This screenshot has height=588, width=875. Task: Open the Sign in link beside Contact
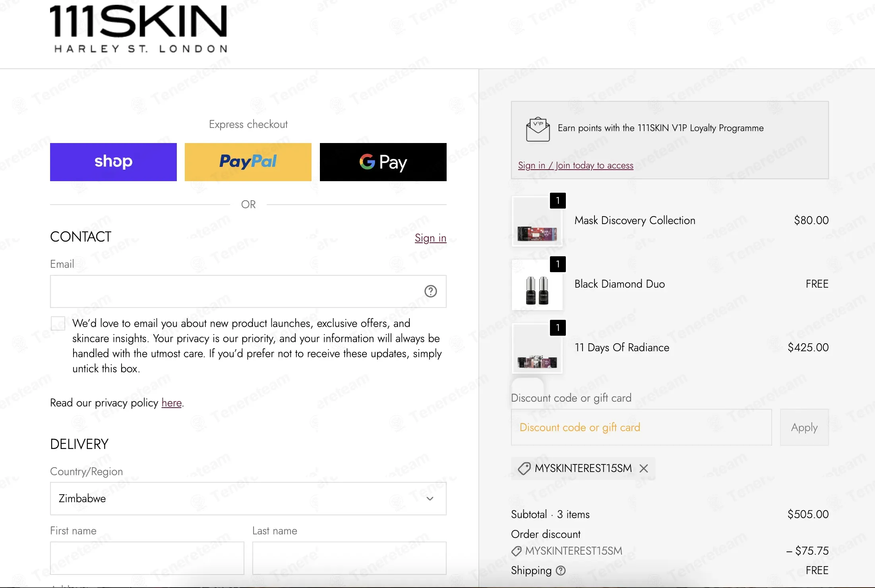click(430, 238)
